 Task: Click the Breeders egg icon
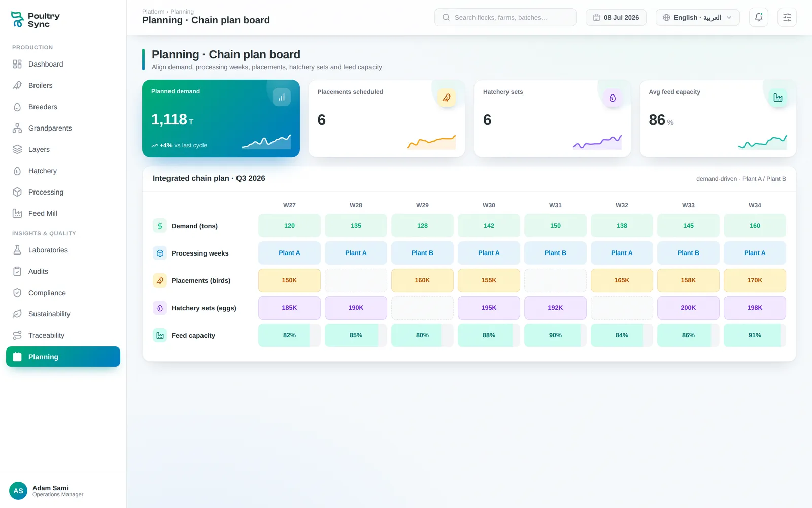17,107
